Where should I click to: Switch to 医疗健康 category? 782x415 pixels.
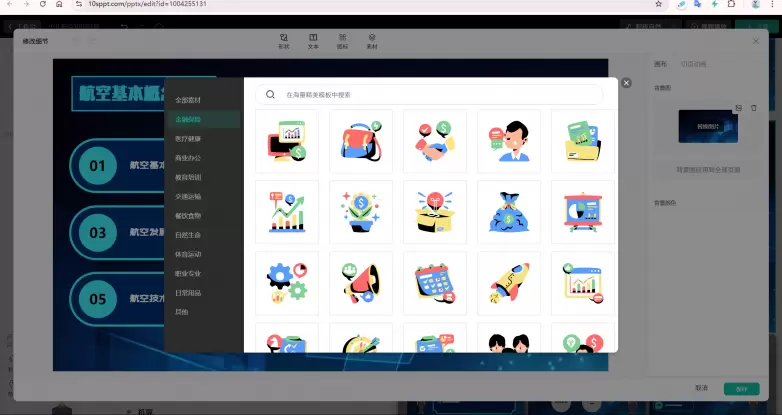(x=188, y=138)
